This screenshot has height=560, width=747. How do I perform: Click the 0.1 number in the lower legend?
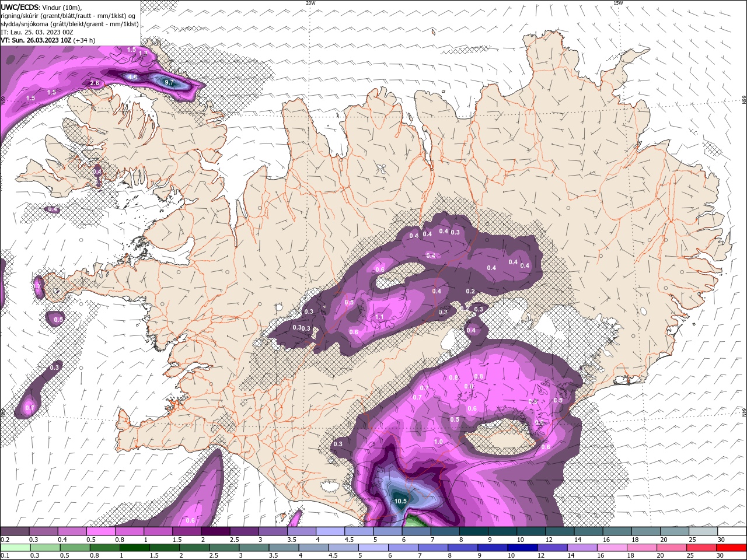click(5, 555)
